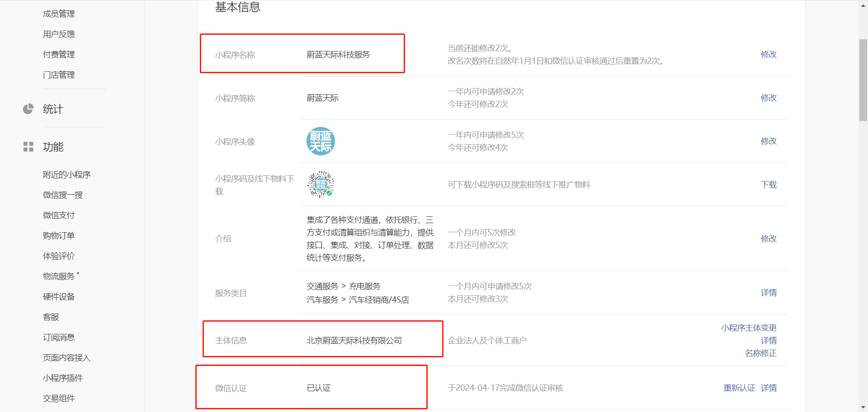The height and width of the screenshot is (412, 868).
Task: Open the 蔚蓝天际 mini program avatar
Action: (321, 141)
